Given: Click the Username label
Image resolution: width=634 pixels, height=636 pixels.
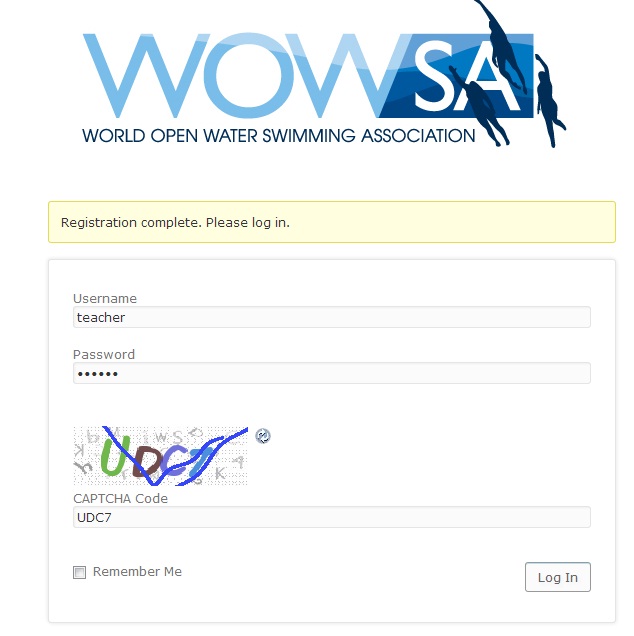Looking at the screenshot, I should [x=105, y=299].
